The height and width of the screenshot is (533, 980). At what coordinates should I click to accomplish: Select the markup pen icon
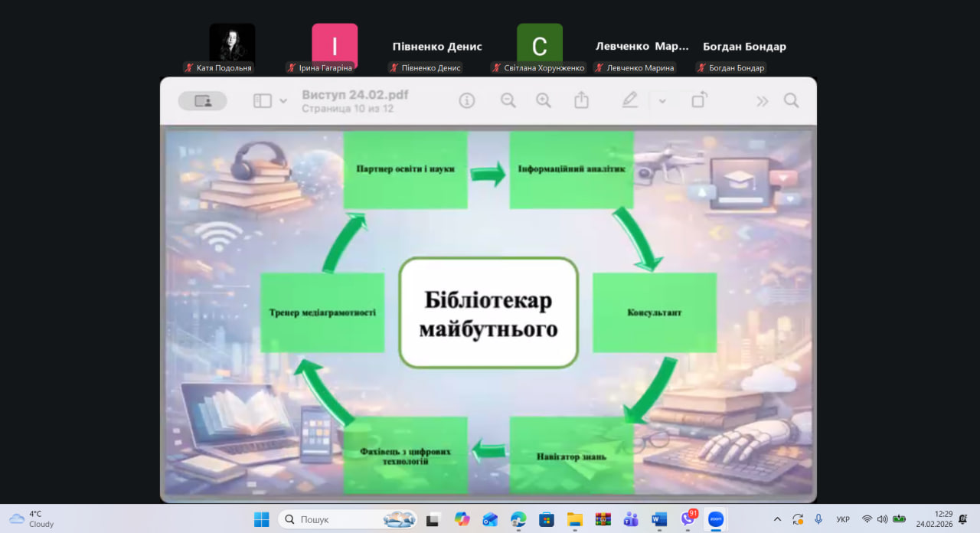click(629, 100)
